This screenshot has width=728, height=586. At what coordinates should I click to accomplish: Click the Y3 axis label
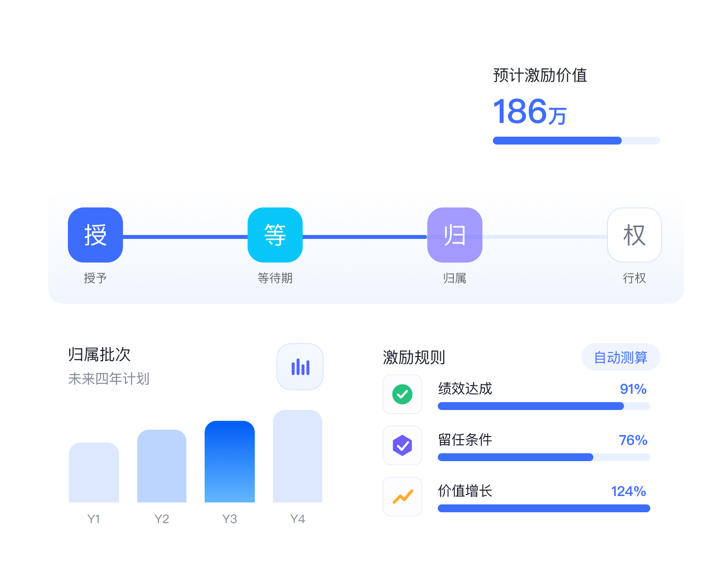[230, 519]
